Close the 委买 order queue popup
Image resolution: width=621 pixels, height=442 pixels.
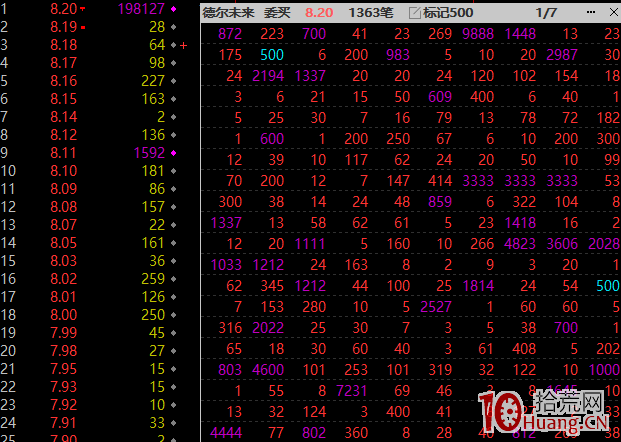tap(613, 12)
